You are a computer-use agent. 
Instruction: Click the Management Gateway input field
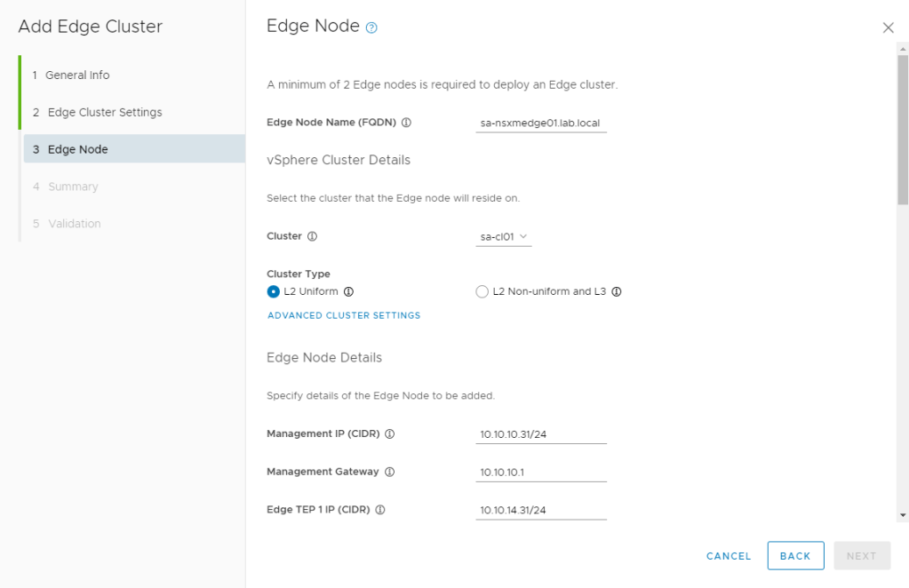click(x=541, y=473)
